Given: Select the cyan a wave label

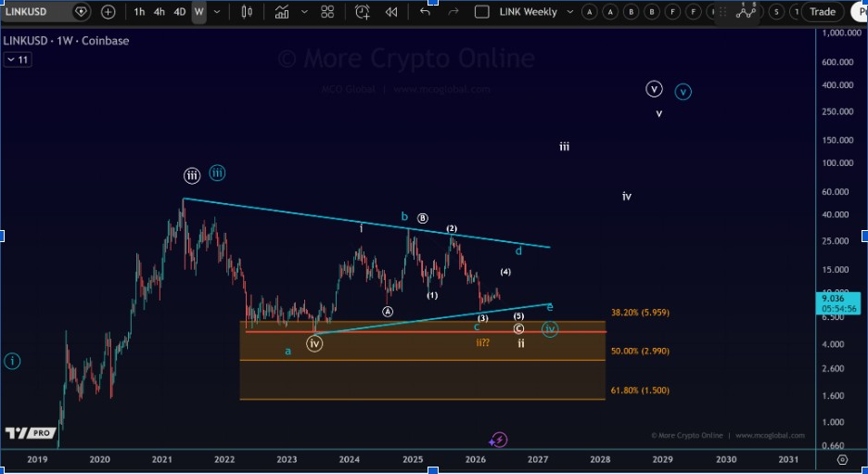Looking at the screenshot, I should coord(287,351).
